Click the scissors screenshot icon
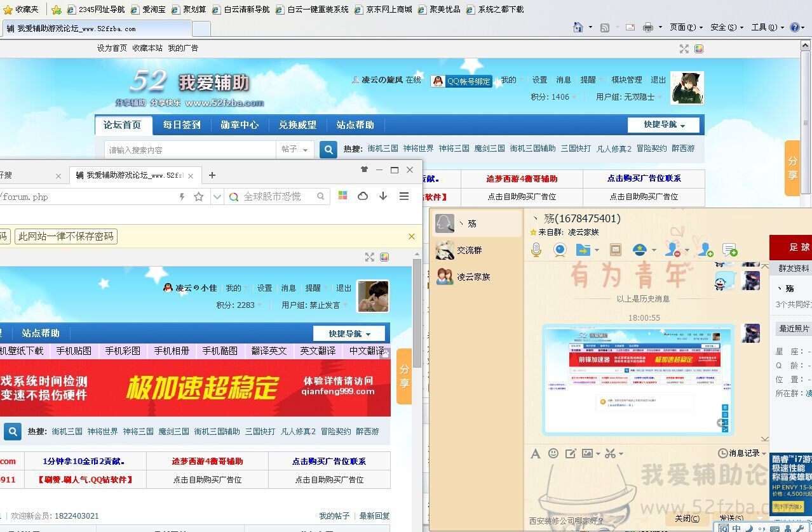812x532 pixels. [611, 453]
